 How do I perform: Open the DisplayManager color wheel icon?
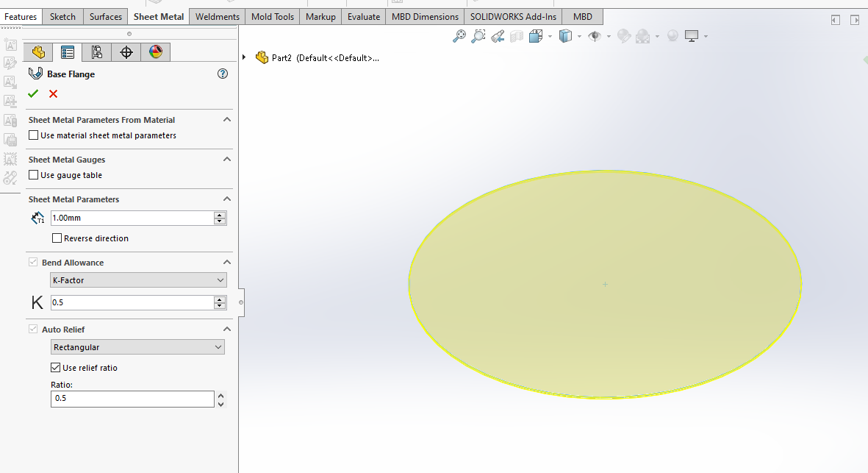pos(155,51)
